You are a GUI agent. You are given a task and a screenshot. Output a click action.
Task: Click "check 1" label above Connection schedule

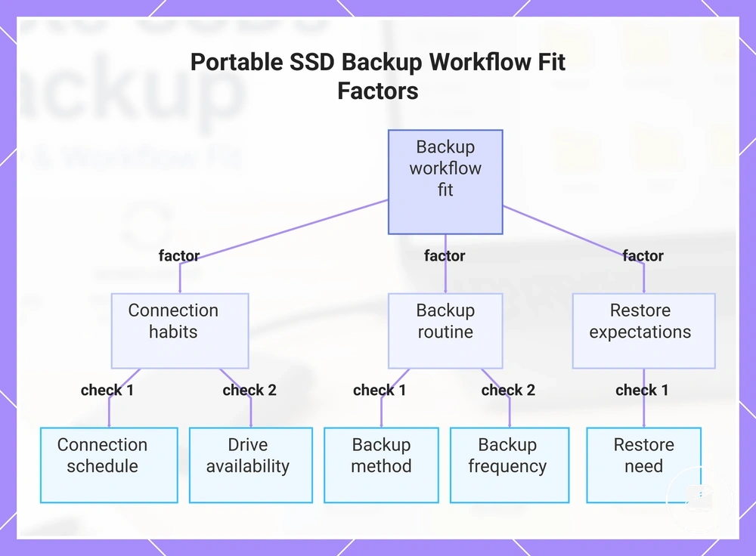click(107, 390)
